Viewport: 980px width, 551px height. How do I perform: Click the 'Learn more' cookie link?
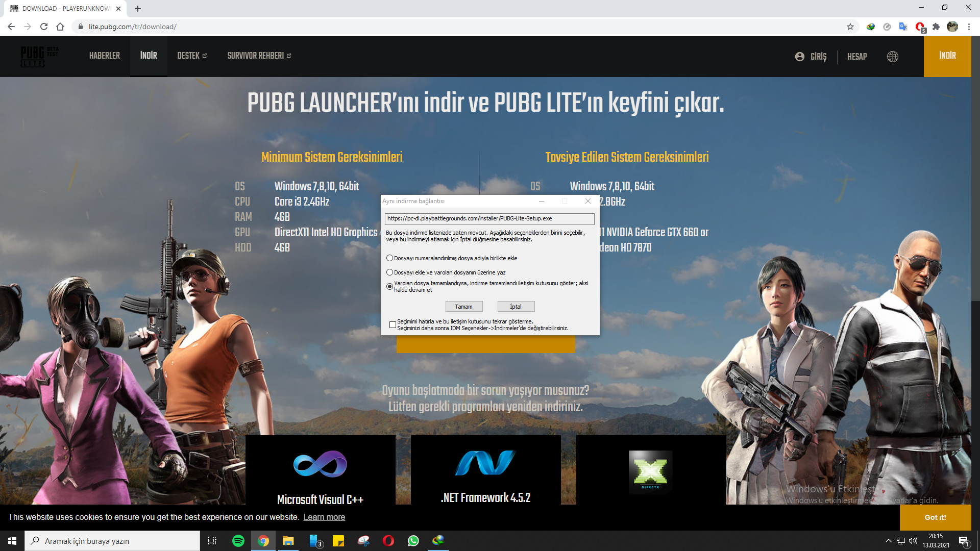coord(324,517)
